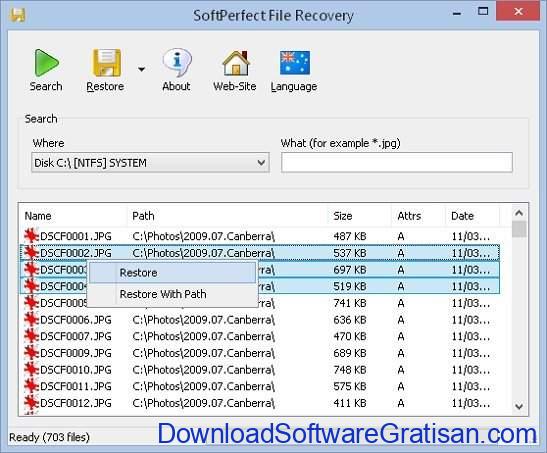Click the 741 KB size cell
The height and width of the screenshot is (453, 547).
pos(350,303)
